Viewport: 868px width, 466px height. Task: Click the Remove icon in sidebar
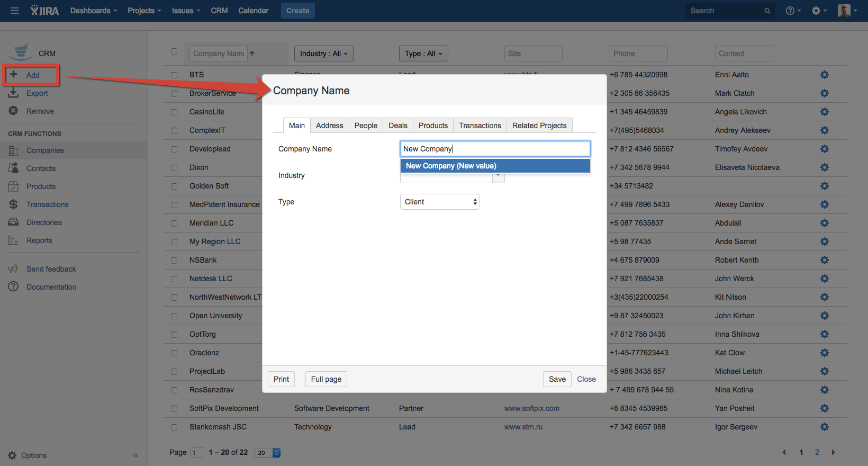pos(13,111)
